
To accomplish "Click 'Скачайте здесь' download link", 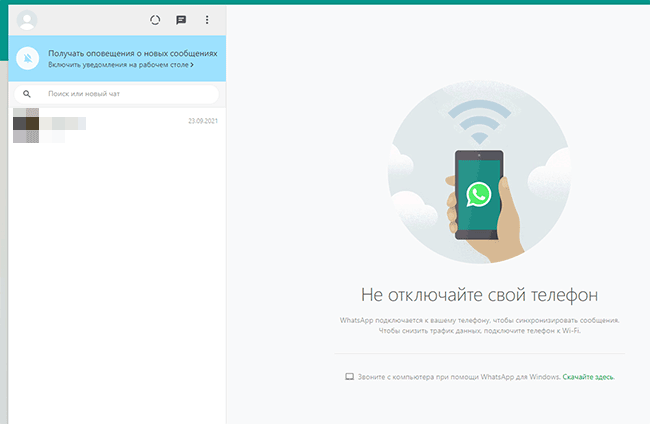I will (x=588, y=377).
